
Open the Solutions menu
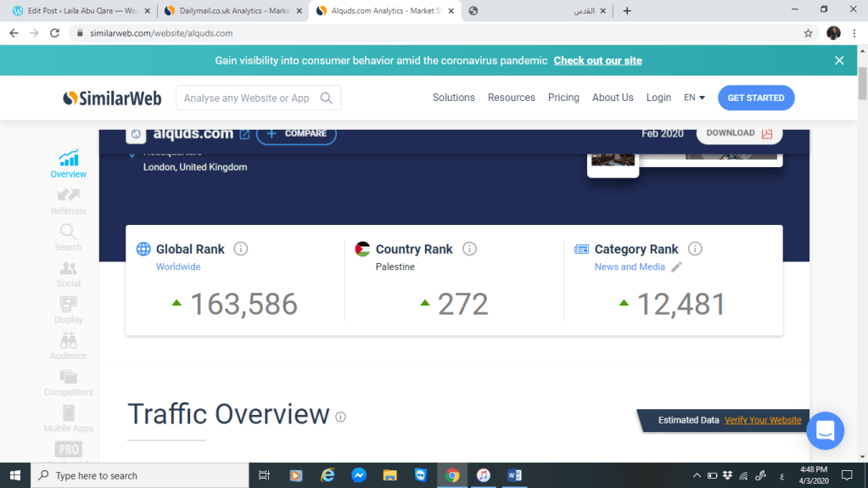click(x=453, y=98)
